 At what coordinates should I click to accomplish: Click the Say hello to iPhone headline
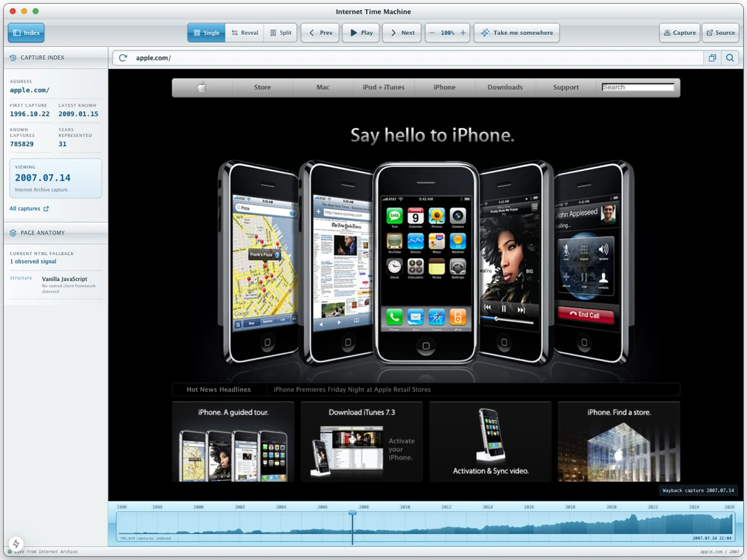point(432,135)
